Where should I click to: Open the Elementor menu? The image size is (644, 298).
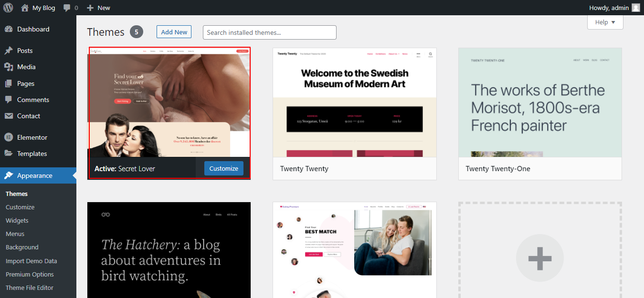(x=38, y=137)
